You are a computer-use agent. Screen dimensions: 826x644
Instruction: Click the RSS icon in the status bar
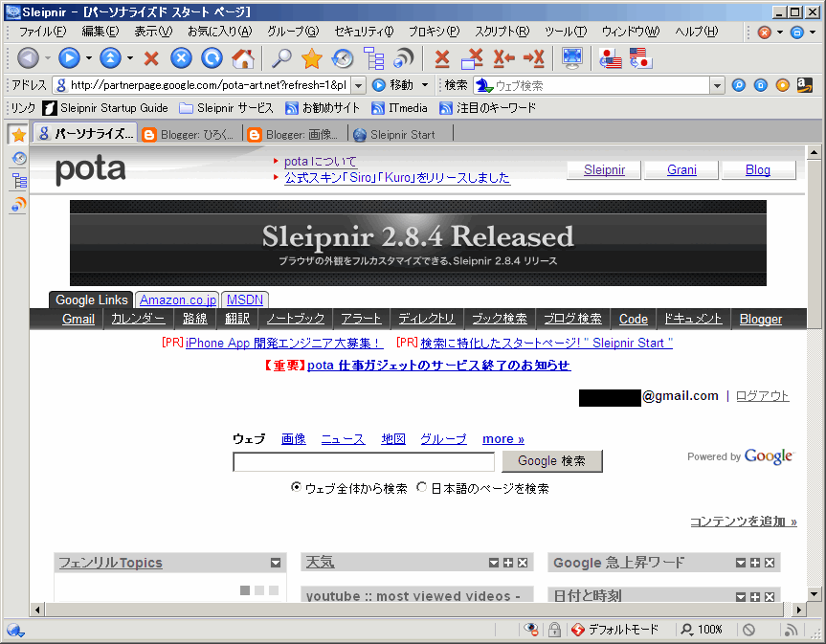[791, 631]
